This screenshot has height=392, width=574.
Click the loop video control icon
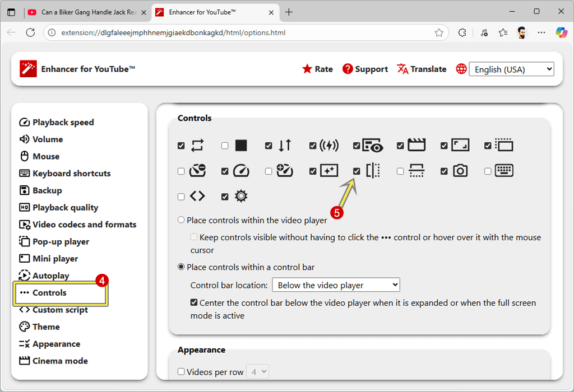coord(197,146)
